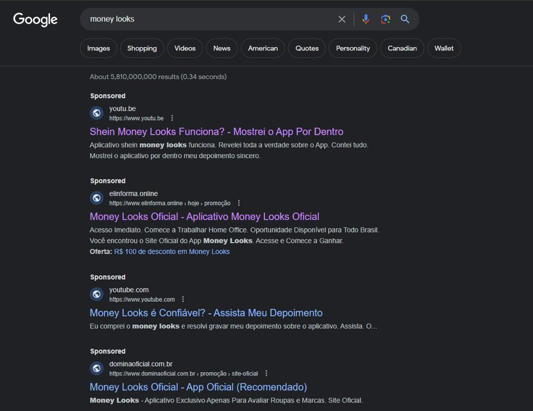The height and width of the screenshot is (411, 533).
Task: Click the https://www.youtu.be URL text
Action: 136,118
